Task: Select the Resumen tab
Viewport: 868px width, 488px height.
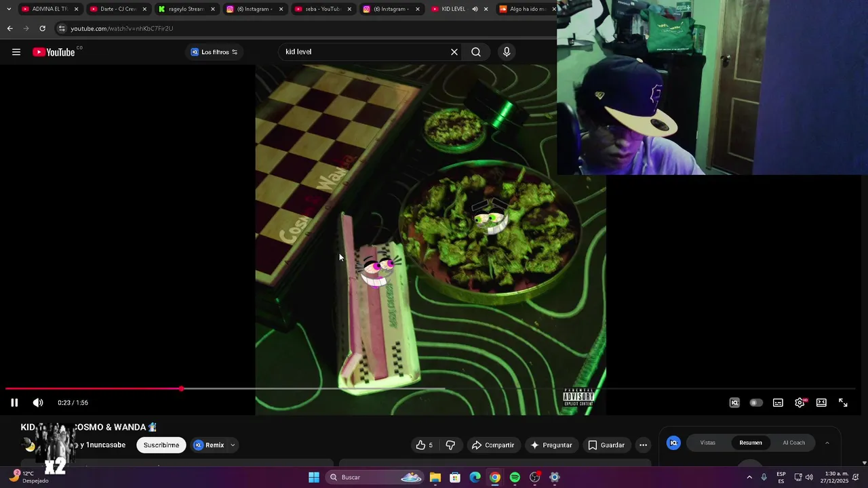Action: click(x=751, y=443)
